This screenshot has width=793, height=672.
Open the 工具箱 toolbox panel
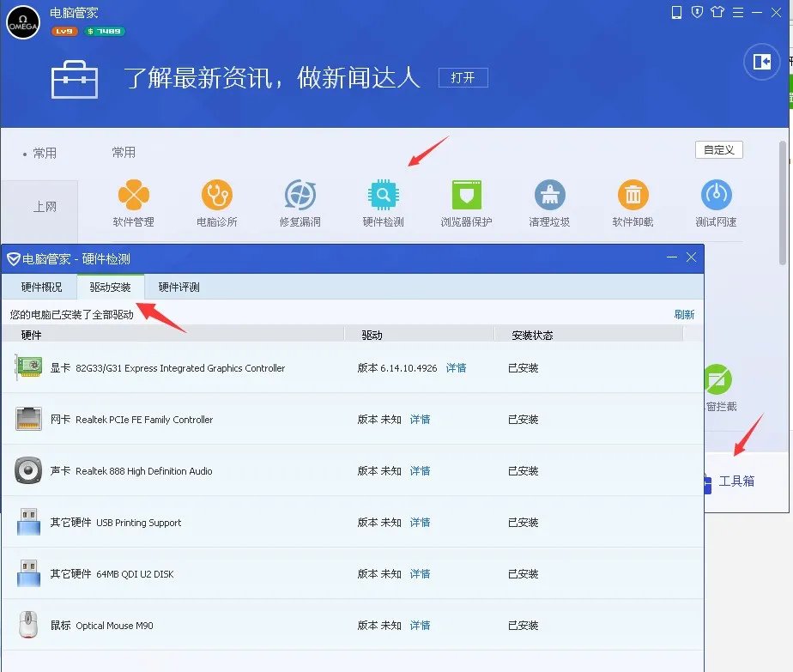point(735,481)
